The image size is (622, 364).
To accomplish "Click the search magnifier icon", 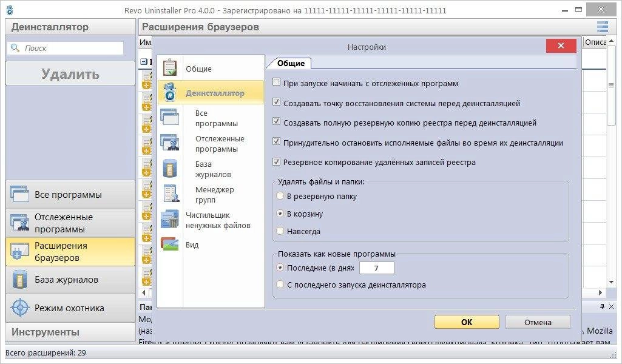I will pyautogui.click(x=15, y=48).
